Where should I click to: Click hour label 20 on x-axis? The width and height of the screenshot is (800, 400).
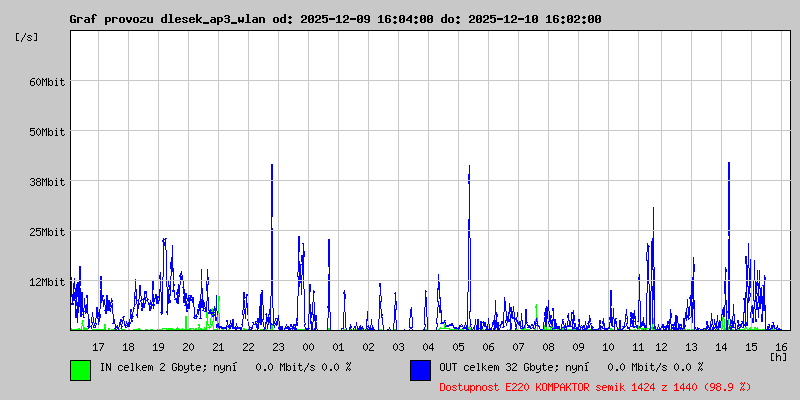point(188,347)
